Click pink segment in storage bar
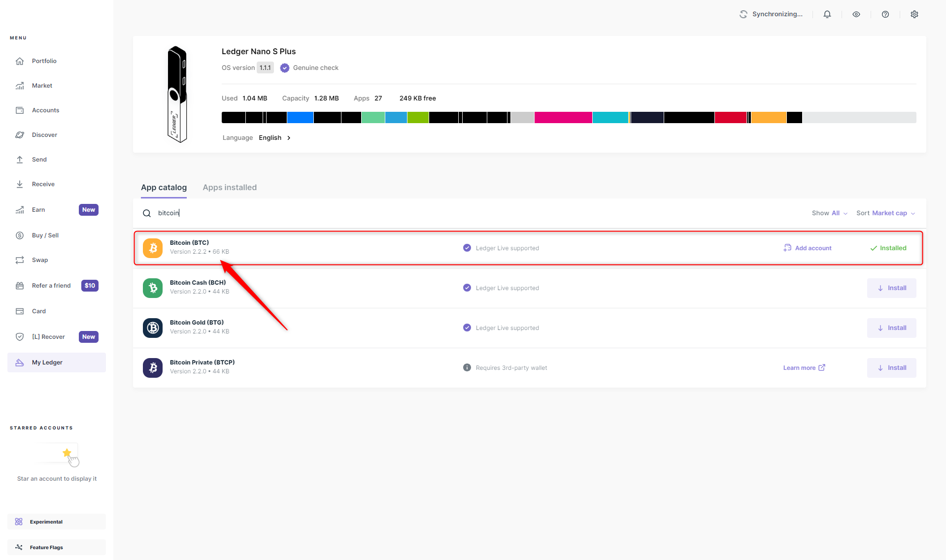Image resolution: width=946 pixels, height=560 pixels. click(x=563, y=118)
